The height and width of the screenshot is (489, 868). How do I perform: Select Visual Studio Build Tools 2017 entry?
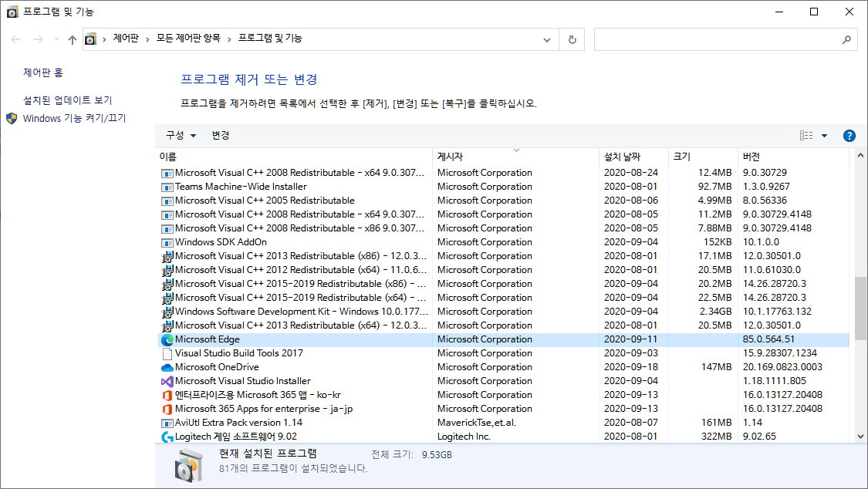239,353
